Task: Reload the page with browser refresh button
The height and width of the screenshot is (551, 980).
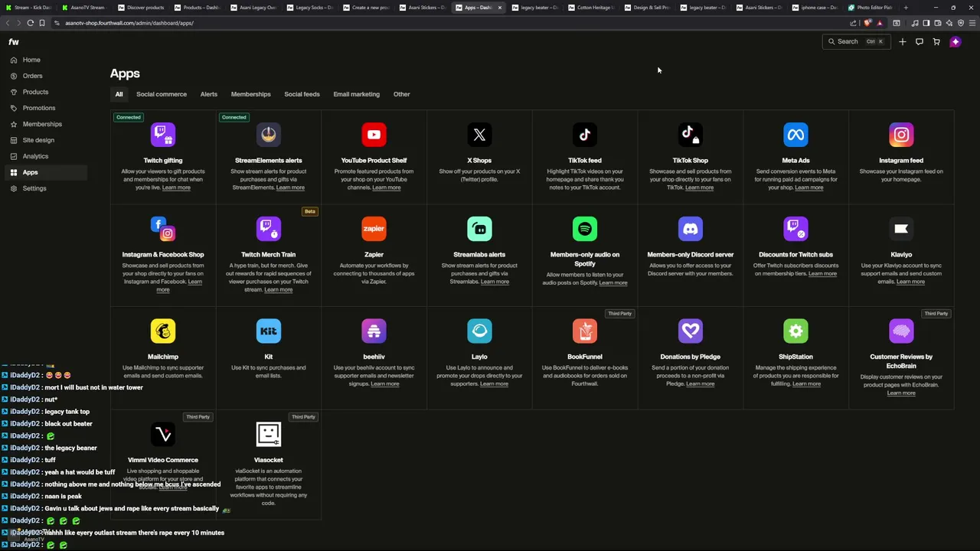Action: click(31, 23)
